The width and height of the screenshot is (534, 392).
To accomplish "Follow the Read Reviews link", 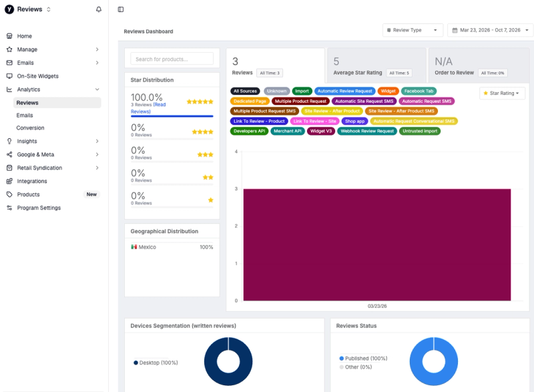I will coord(148,108).
